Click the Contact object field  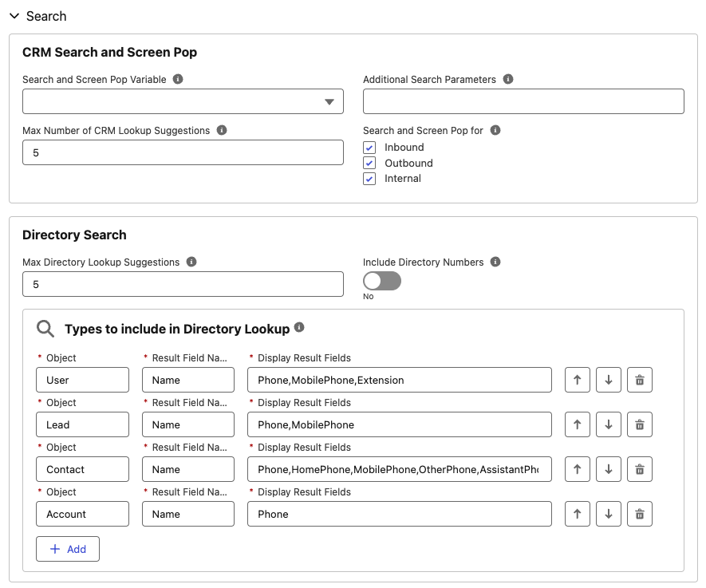(x=82, y=469)
